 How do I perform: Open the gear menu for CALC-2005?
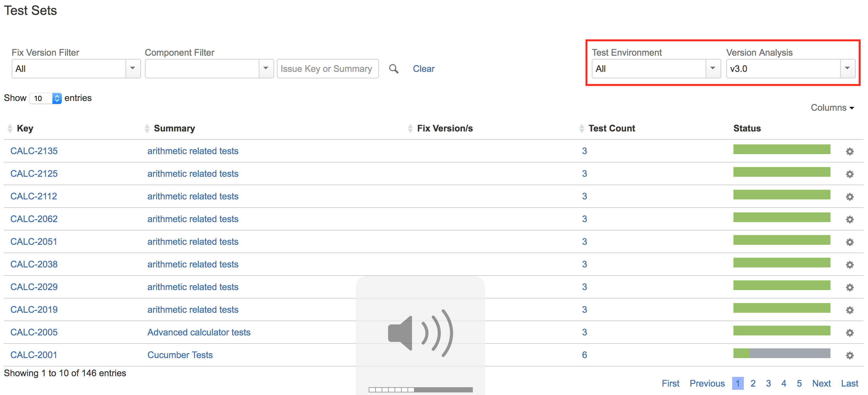[x=850, y=333]
